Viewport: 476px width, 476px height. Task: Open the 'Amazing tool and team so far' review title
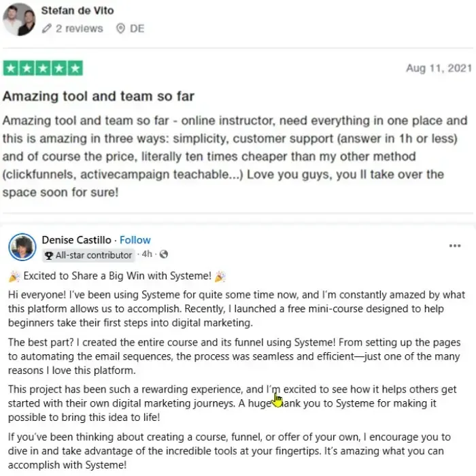(99, 97)
